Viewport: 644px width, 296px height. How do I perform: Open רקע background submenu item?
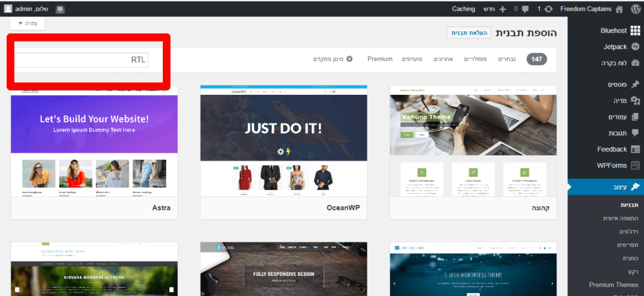pyautogui.click(x=633, y=271)
